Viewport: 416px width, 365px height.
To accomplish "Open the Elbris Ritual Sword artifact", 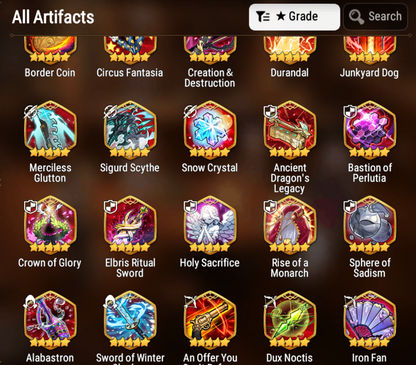I will point(130,225).
